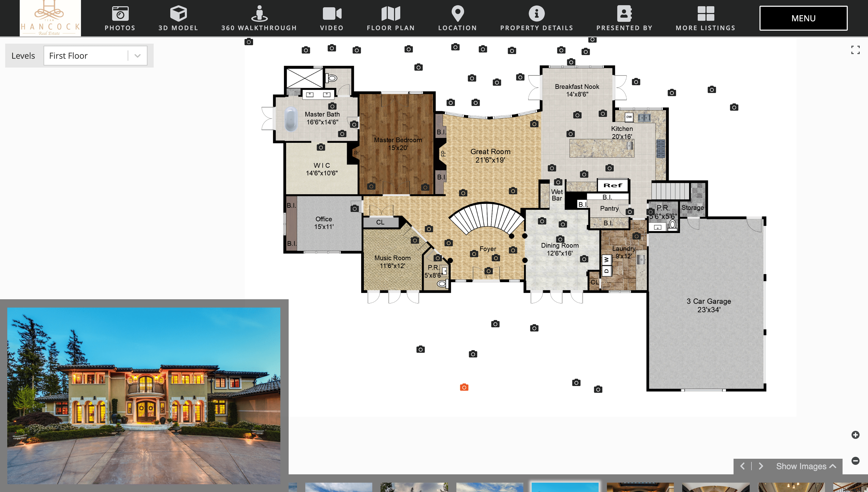The width and height of the screenshot is (868, 492).
Task: Click the orange highlighted camera marker
Action: 464,387
